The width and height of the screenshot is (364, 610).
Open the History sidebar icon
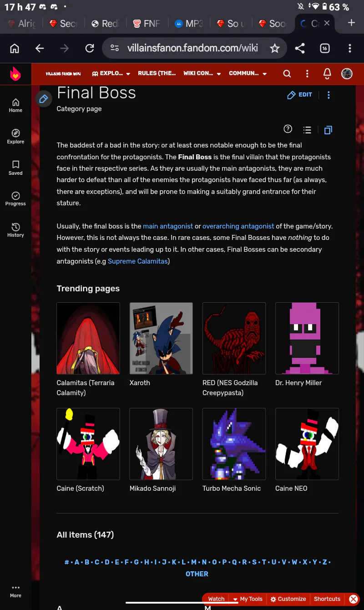click(x=15, y=230)
